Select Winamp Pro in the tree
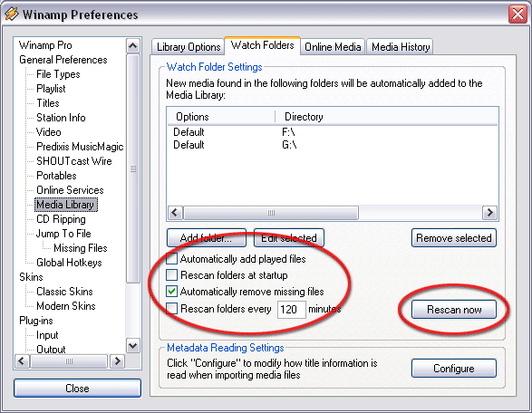Viewport: 532px width, 413px height. tap(45, 45)
